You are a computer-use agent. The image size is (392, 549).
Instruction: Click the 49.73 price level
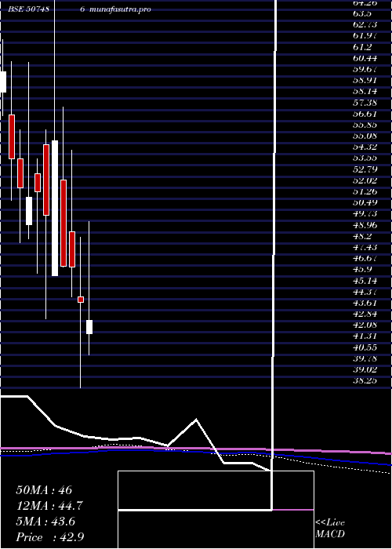tap(365, 214)
